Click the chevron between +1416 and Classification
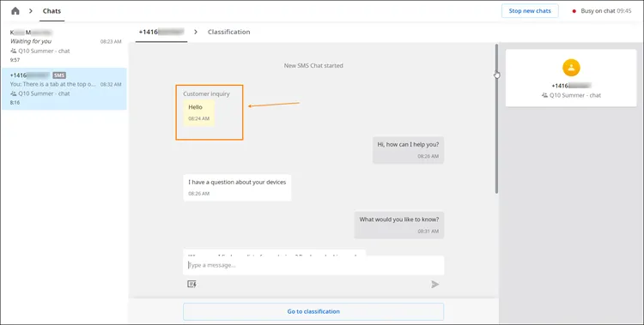644x325 pixels. click(x=196, y=32)
